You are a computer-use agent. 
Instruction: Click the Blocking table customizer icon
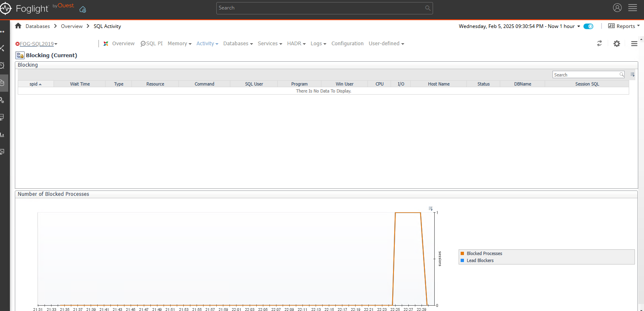click(x=632, y=74)
